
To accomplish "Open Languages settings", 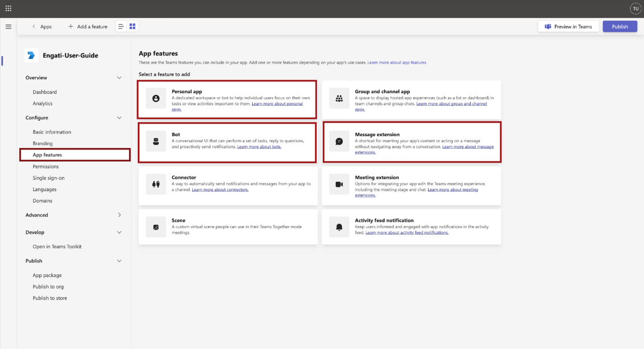I will pos(45,189).
